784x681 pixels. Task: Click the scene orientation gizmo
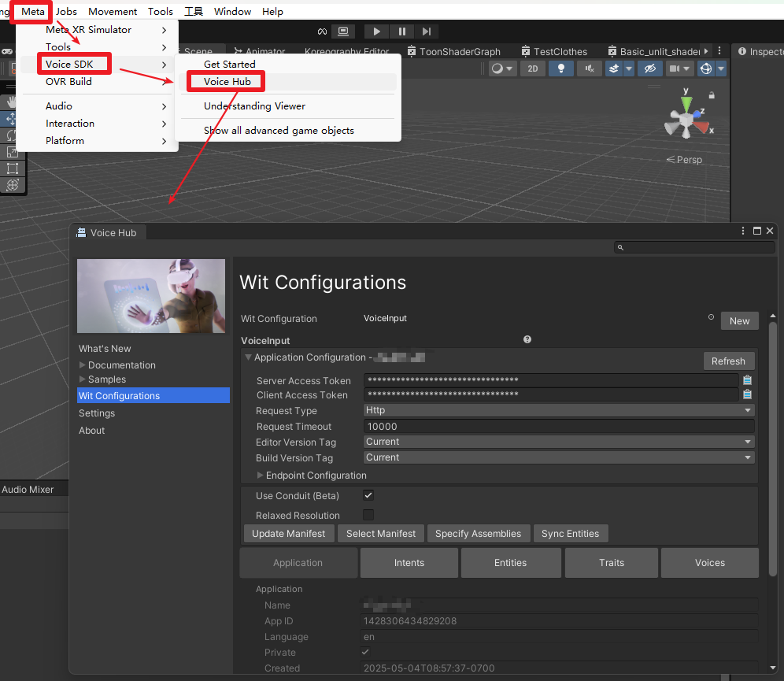pyautogui.click(x=686, y=119)
